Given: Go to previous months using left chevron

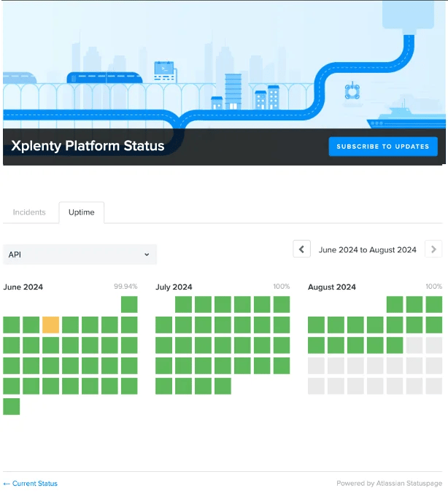Looking at the screenshot, I should [x=301, y=249].
